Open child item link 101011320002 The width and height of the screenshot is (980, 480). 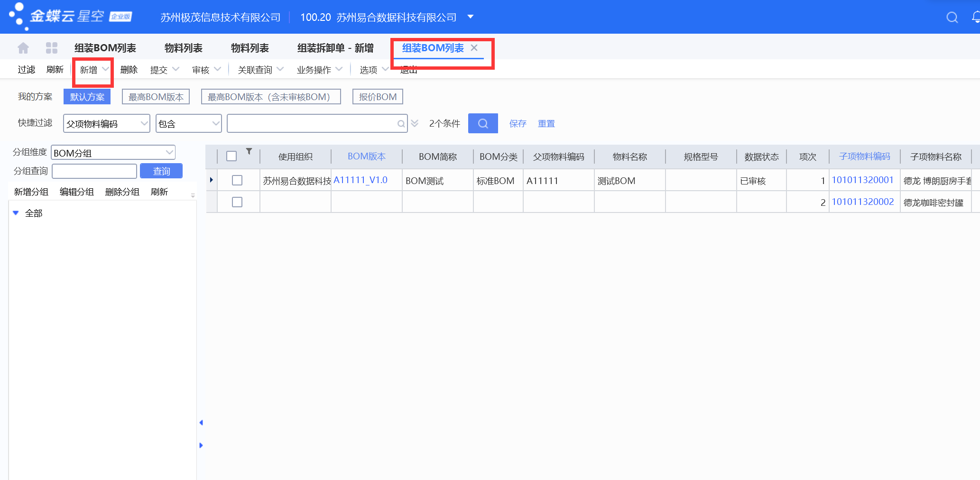(x=863, y=202)
